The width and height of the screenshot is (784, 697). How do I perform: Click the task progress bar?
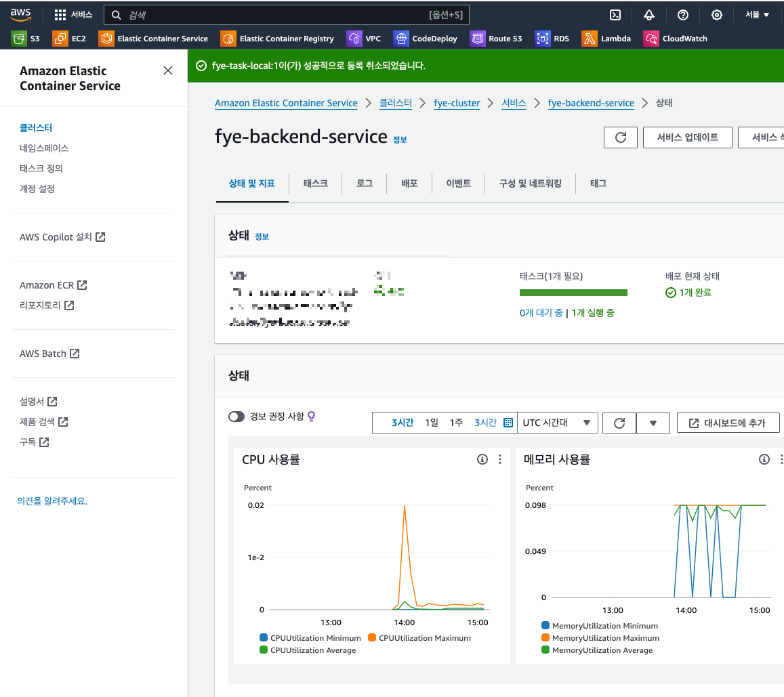573,293
